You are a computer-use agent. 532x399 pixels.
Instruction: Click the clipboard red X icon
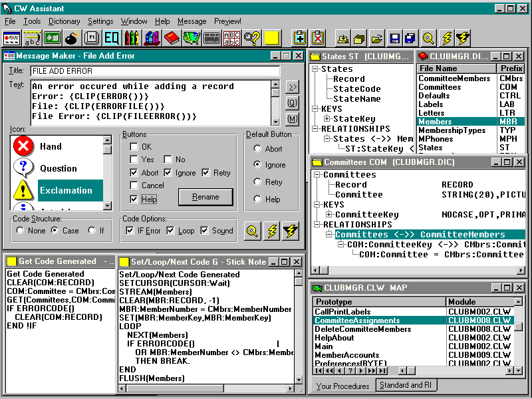pyautogui.click(x=318, y=38)
